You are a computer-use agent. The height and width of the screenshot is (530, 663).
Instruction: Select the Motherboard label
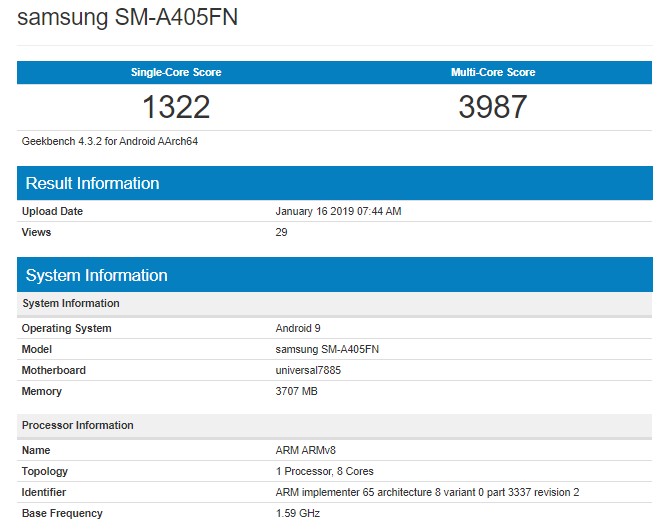[x=54, y=371]
